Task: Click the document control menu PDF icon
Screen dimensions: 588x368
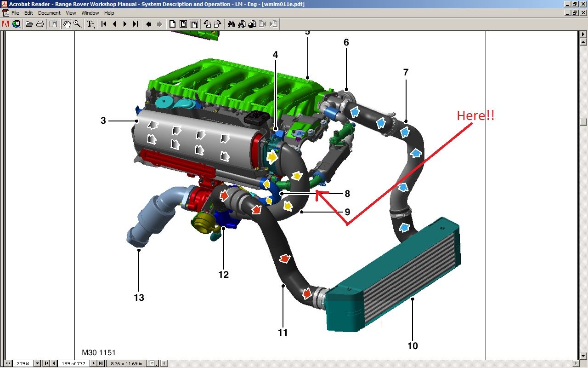Action: pyautogui.click(x=5, y=13)
